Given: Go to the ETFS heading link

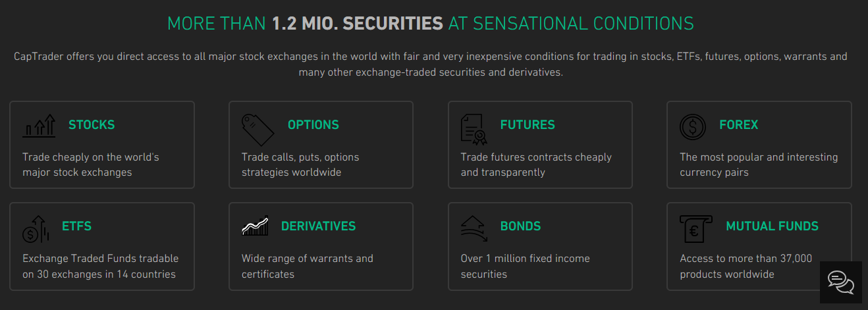Looking at the screenshot, I should [x=77, y=226].
